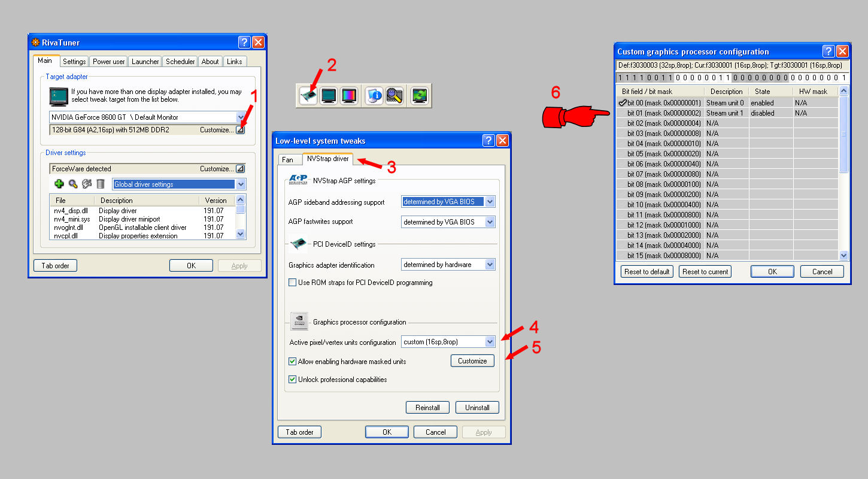Image resolution: width=868 pixels, height=479 pixels.
Task: Select the bit 01 (mask 0x00000002) row
Action: [x=728, y=113]
